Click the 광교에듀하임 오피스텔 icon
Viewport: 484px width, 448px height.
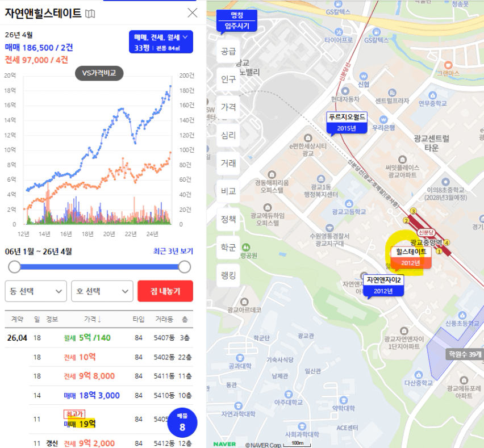[x=268, y=207]
